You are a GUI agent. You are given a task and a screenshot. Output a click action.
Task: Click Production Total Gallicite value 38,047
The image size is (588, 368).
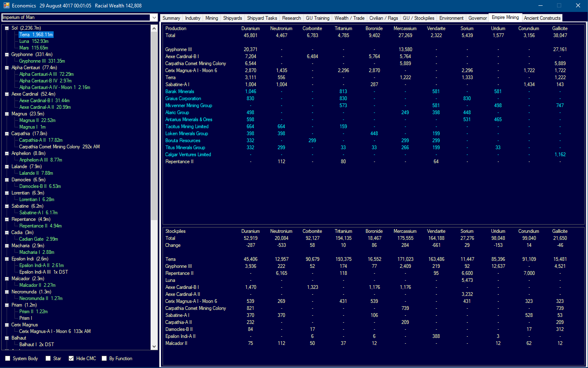pyautogui.click(x=560, y=35)
